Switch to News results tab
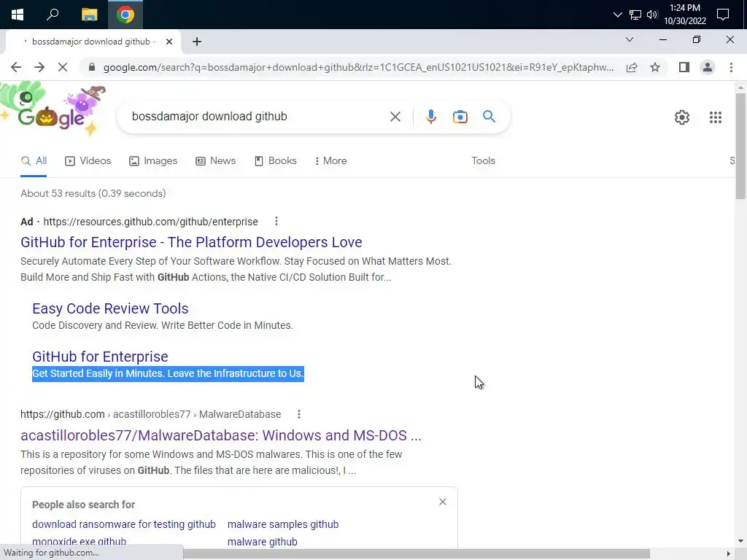 coord(216,161)
